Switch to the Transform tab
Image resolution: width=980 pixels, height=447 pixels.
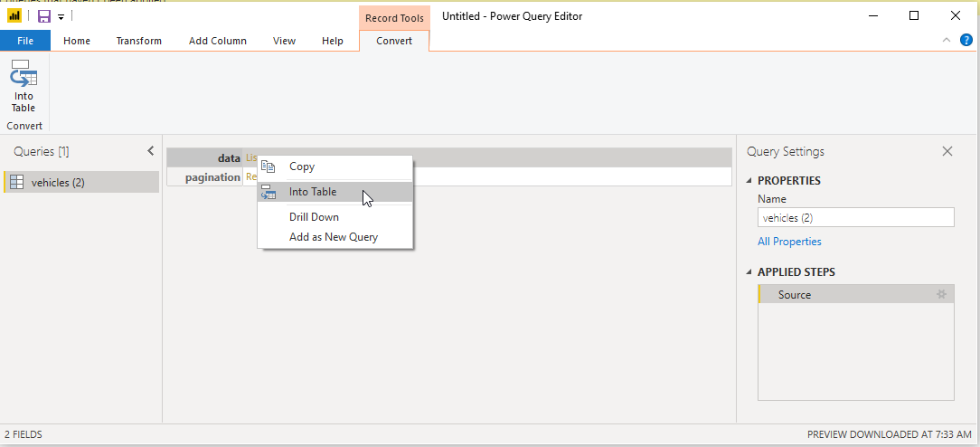[138, 41]
